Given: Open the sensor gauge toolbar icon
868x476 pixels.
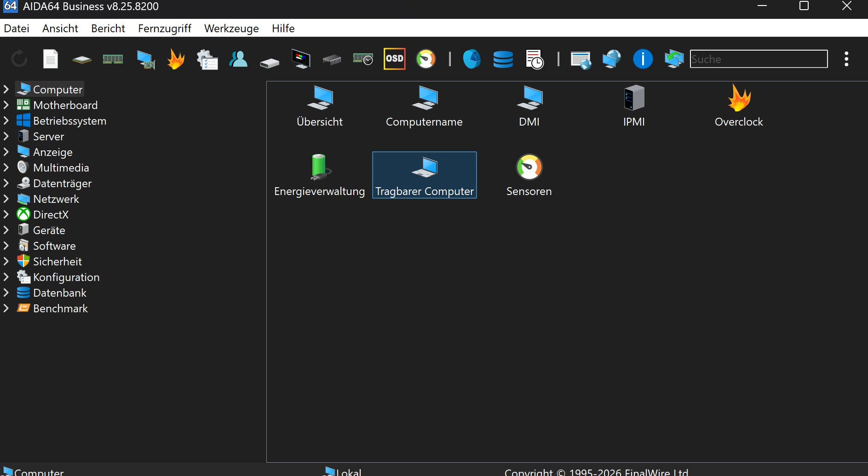Looking at the screenshot, I should 426,59.
